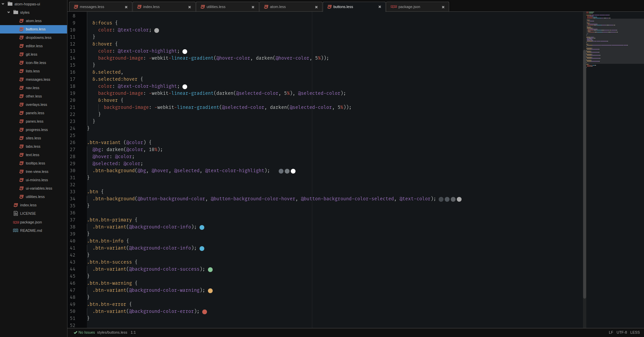This screenshot has width=644, height=337.
Task: Click cursor position 1:1 in status bar
Action: (133, 333)
